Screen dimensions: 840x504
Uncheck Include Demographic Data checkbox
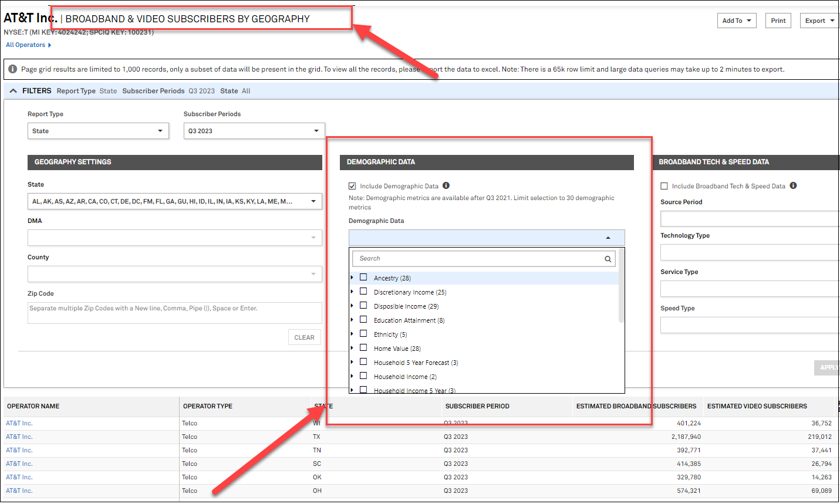(x=352, y=186)
